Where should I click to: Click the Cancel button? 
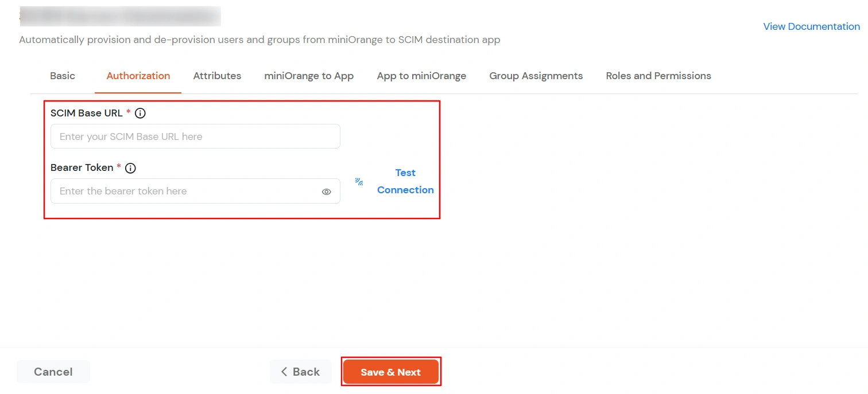point(53,371)
